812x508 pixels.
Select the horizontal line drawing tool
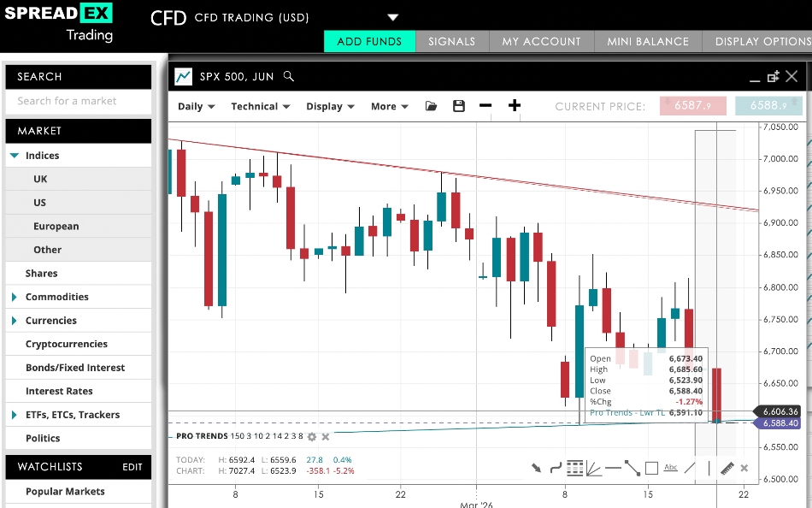614,468
